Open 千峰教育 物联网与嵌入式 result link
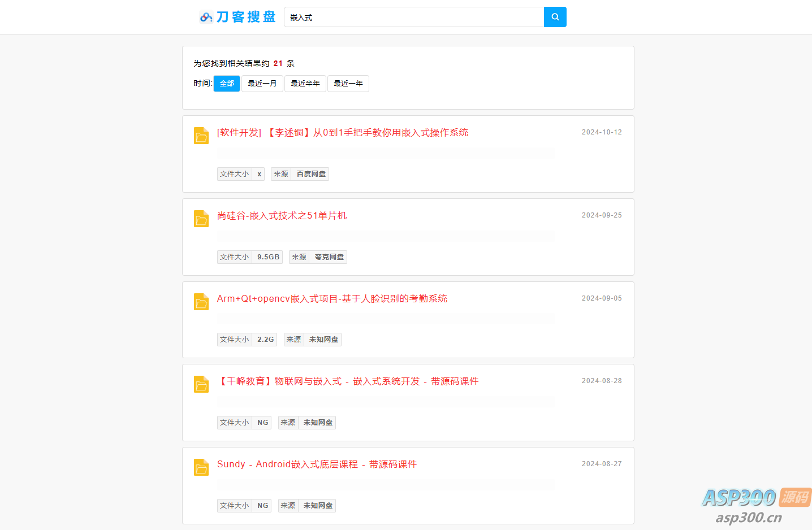Viewport: 812px width, 530px height. pos(348,381)
